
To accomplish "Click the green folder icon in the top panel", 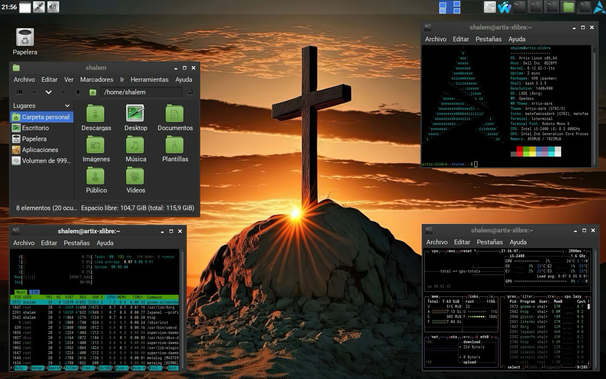I will (569, 7).
